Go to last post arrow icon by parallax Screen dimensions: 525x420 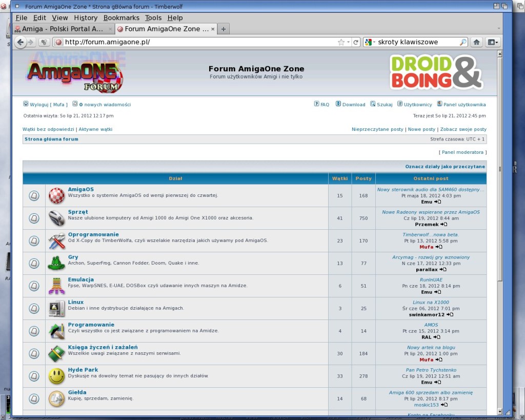[x=442, y=270]
